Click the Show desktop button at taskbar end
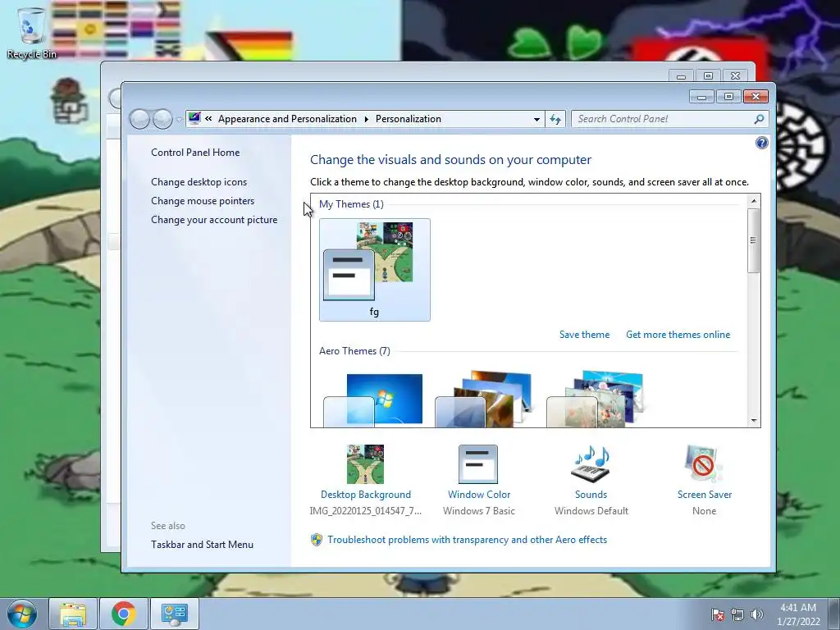 click(x=833, y=614)
